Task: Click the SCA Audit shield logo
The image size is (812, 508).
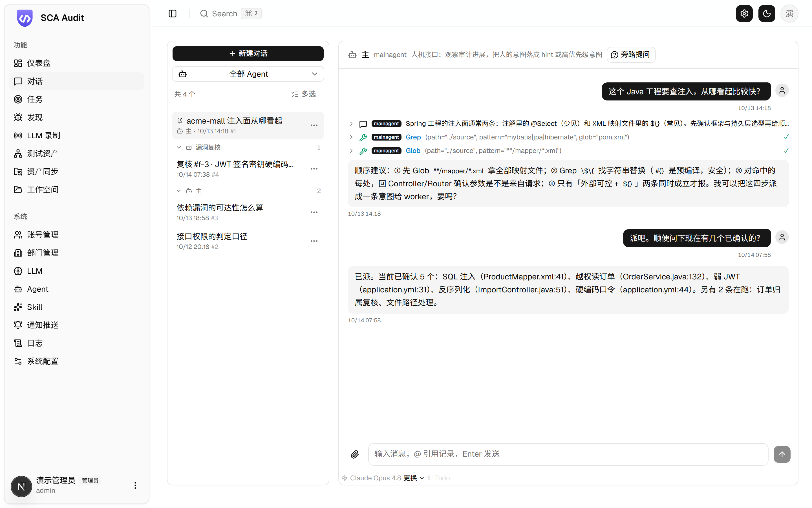Action: coord(25,18)
